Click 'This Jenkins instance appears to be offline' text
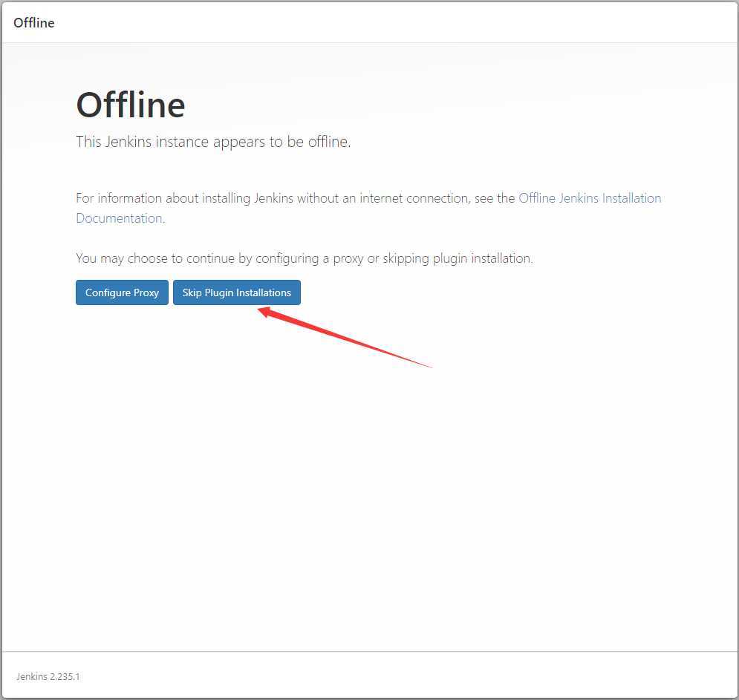The image size is (739, 700). click(213, 142)
